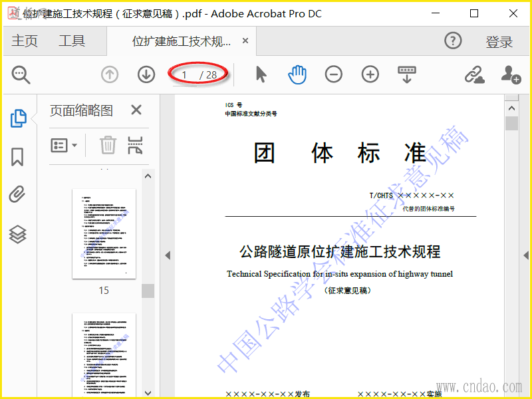Click thumbnail panel scroll up arrow
Viewport: 532px width, 399px height.
(148, 176)
